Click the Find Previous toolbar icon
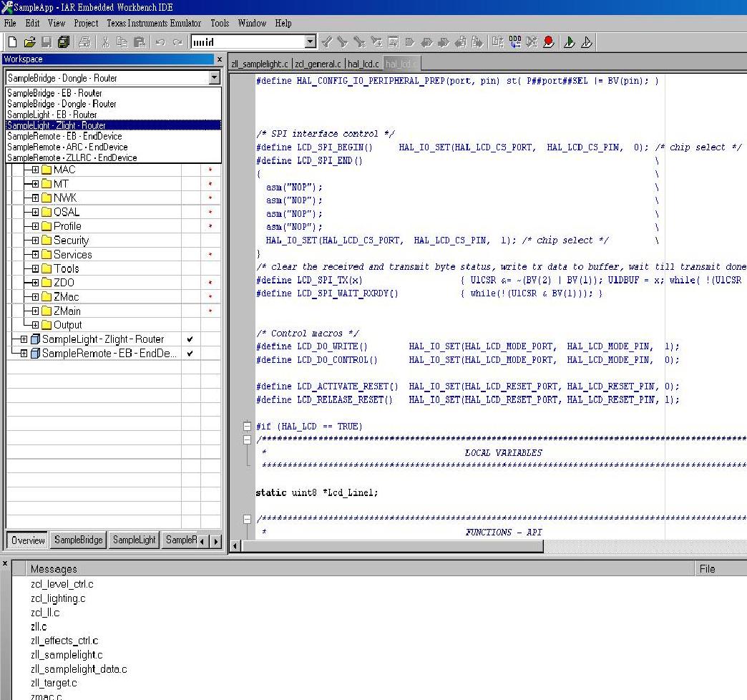 [x=327, y=42]
